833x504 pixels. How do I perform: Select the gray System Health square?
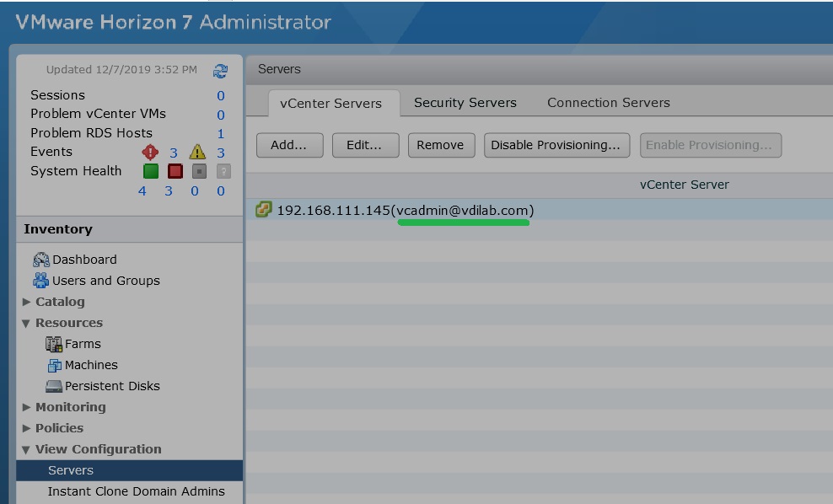[199, 171]
